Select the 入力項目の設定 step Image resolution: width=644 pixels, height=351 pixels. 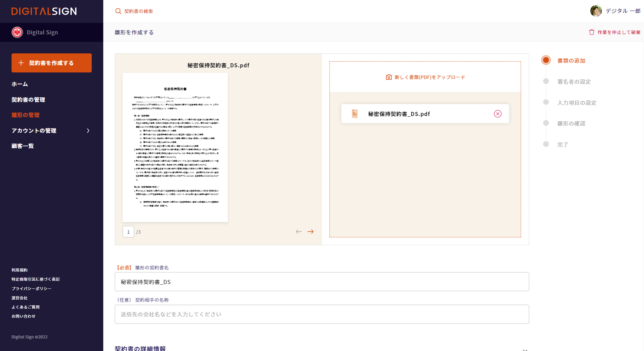coord(576,103)
